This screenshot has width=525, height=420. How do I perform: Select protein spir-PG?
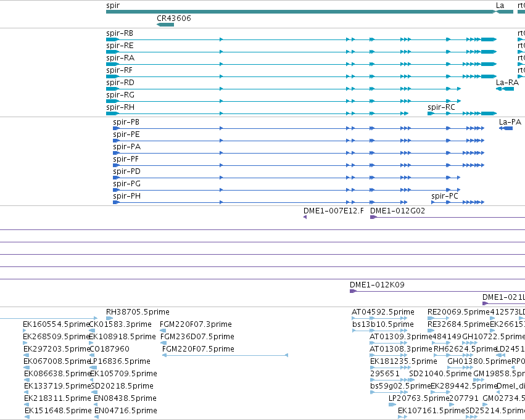pos(287,190)
